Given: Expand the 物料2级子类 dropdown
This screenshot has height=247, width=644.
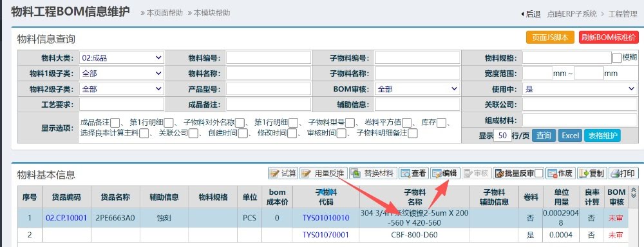Looking at the screenshot, I should 122,89.
